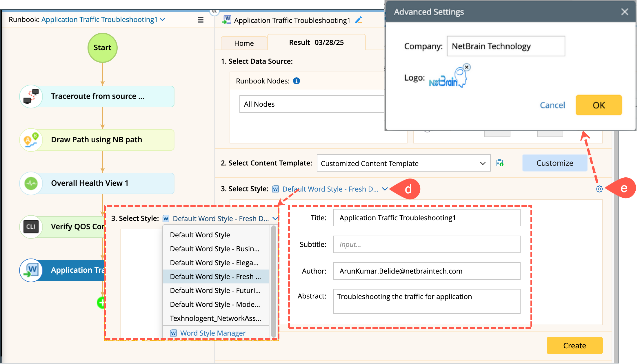Choose Default Word Style - Futuristic option
640x364 pixels.
215,290
